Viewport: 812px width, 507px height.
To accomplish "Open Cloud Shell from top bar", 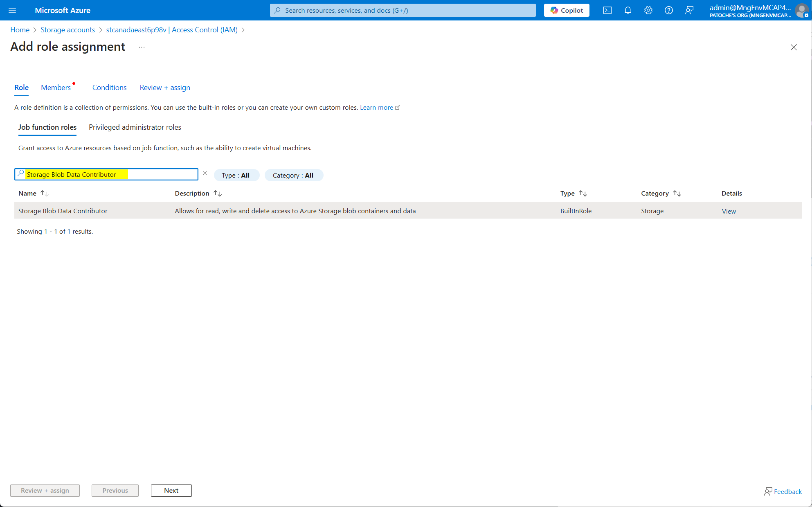I will (607, 10).
